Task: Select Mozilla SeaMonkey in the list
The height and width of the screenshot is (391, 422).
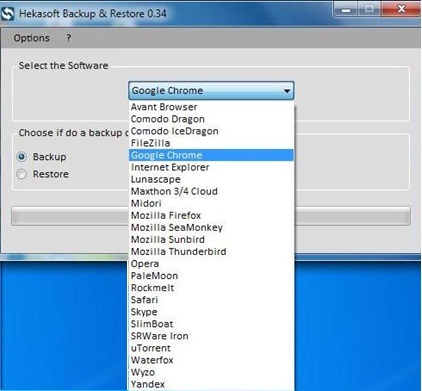Action: pos(211,227)
